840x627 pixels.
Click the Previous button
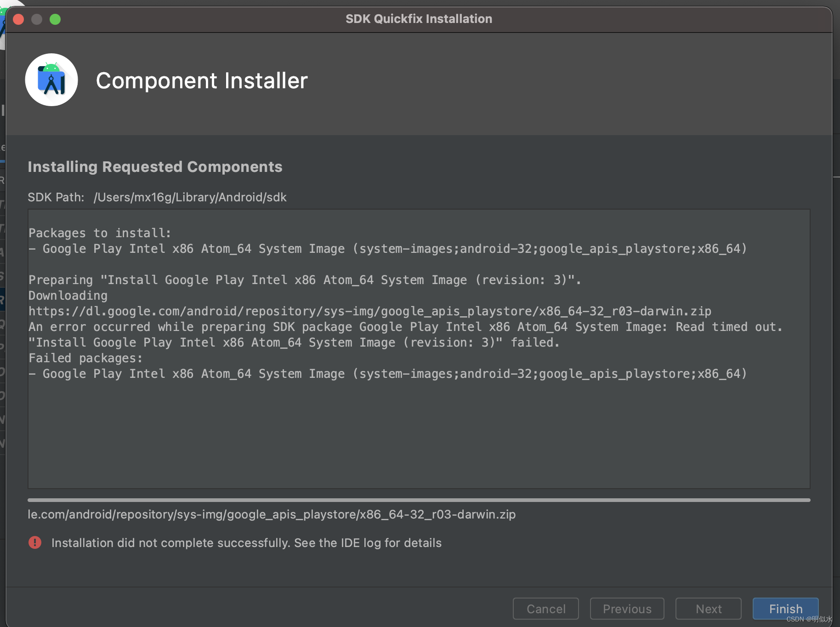[x=627, y=609]
